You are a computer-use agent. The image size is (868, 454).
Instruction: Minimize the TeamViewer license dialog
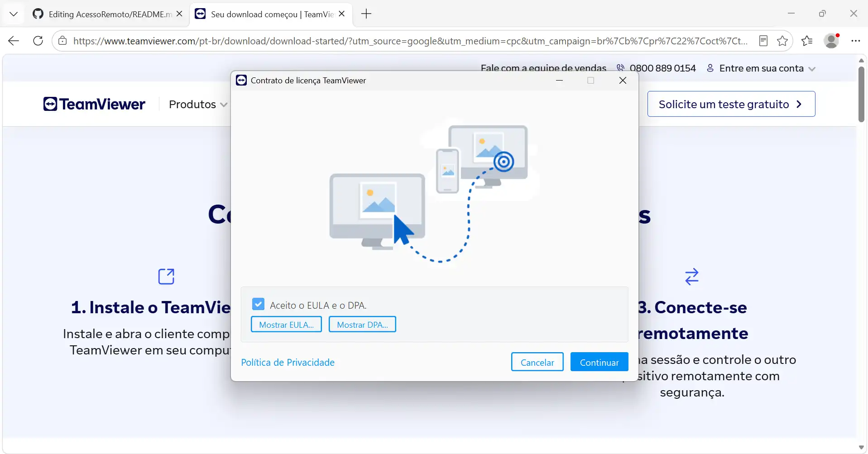click(x=560, y=81)
